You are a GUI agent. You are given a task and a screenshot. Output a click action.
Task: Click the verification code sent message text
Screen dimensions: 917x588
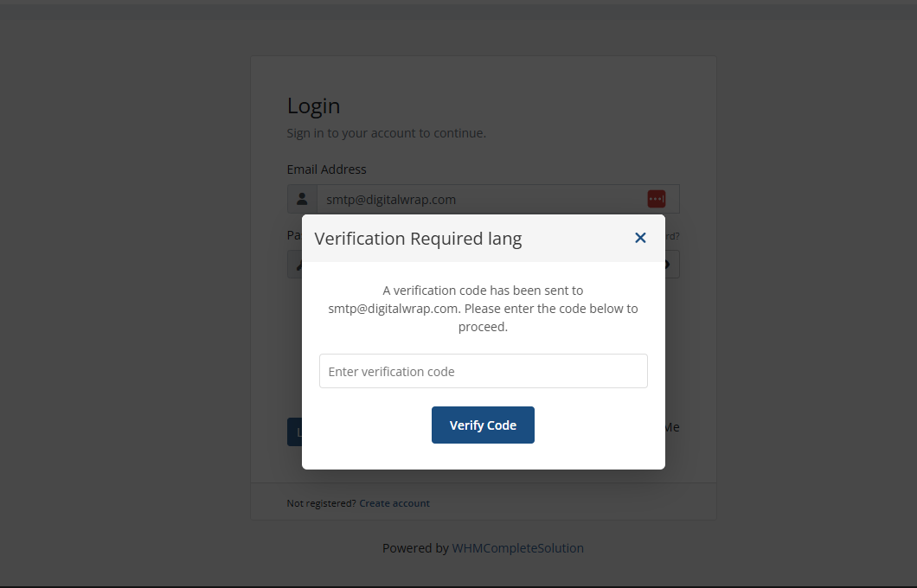coord(483,309)
